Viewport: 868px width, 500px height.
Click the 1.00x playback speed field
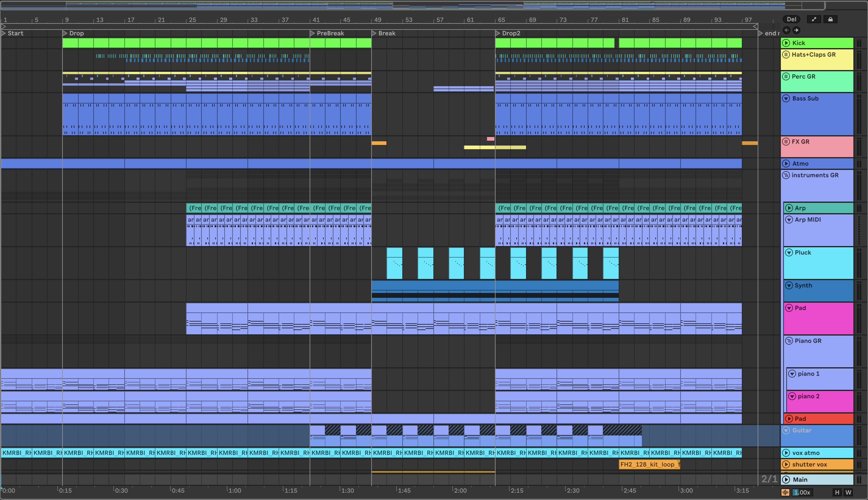802,492
